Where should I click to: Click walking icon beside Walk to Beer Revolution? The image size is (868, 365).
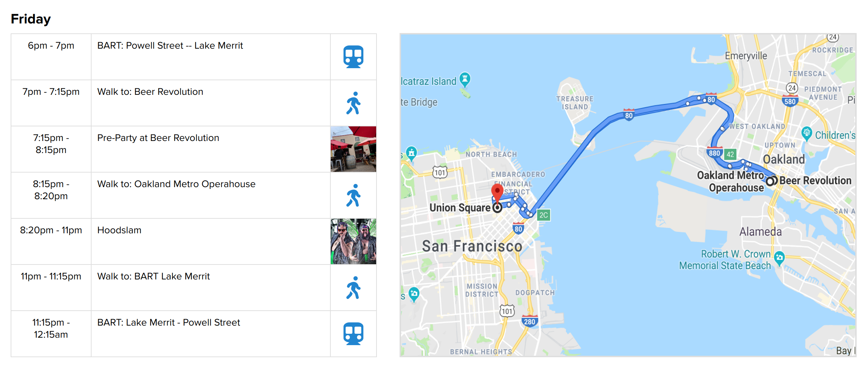pos(353,103)
